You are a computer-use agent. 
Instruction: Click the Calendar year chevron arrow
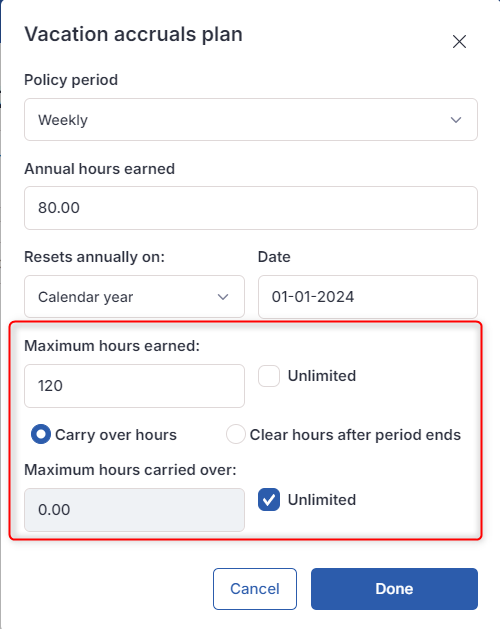(x=223, y=297)
